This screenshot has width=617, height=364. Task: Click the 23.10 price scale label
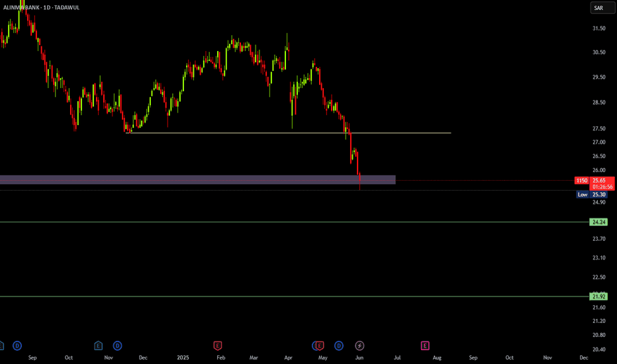pyautogui.click(x=599, y=257)
